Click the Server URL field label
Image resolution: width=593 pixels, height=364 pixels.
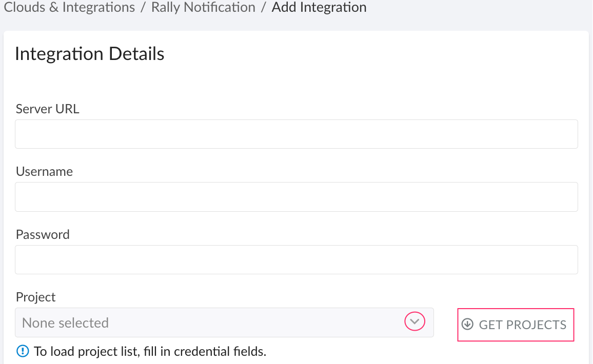pyautogui.click(x=47, y=109)
